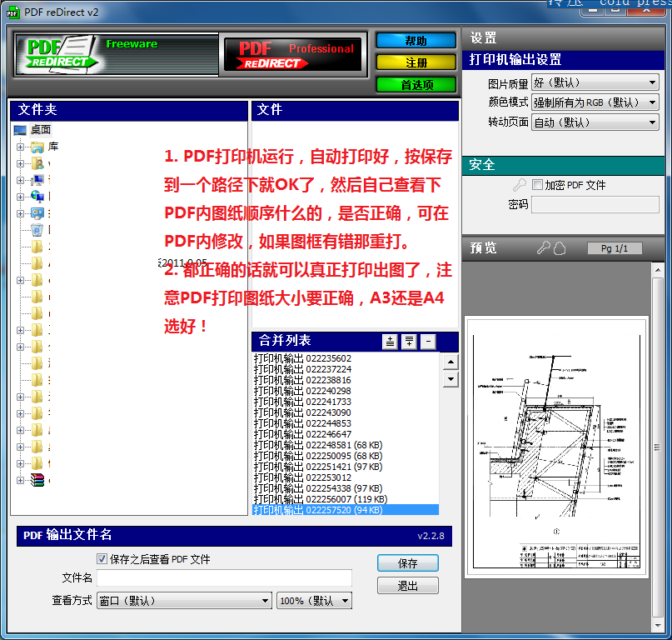Click the 退出 exit button
672x640 pixels.
(x=407, y=586)
